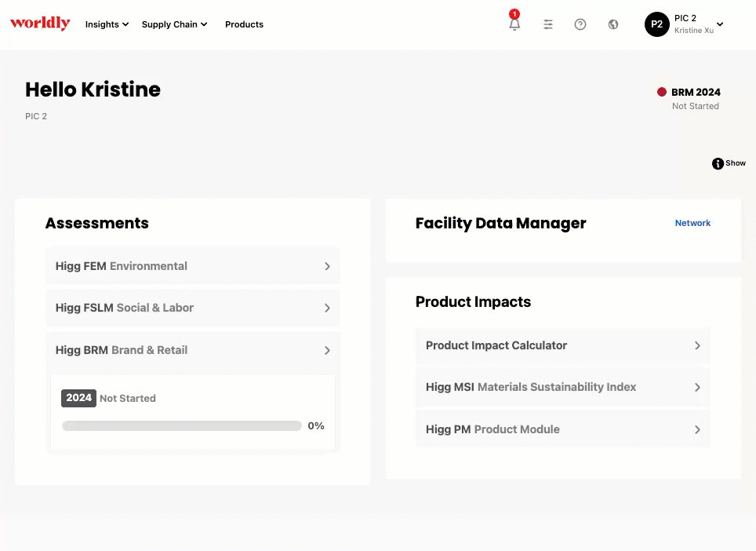
Task: Open the notifications bell
Action: pos(514,24)
